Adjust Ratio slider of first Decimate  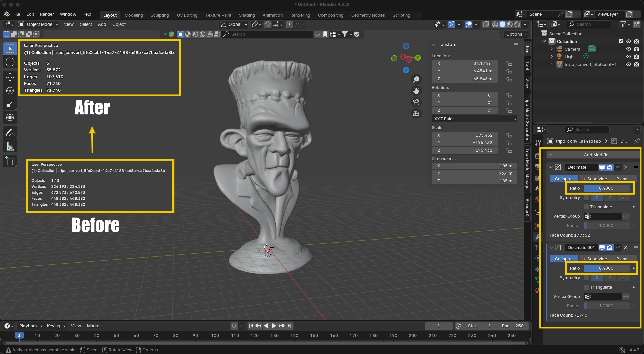coord(606,188)
